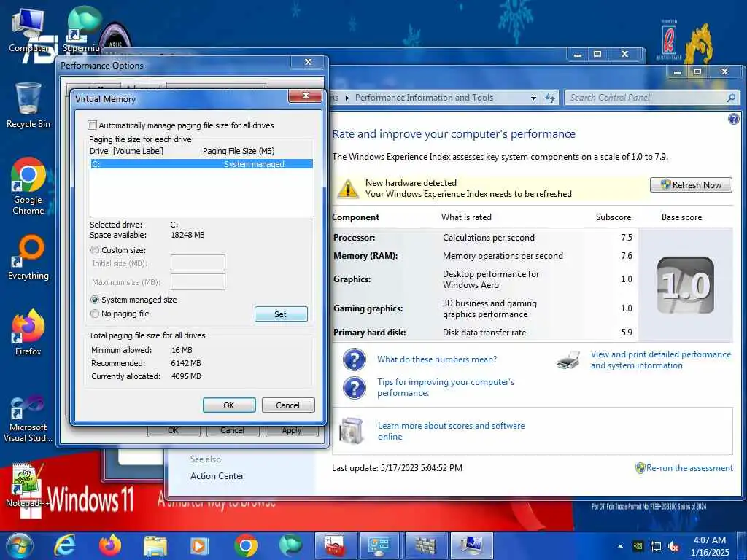Open the Control Panel help icon
The image size is (747, 560).
(x=734, y=119)
